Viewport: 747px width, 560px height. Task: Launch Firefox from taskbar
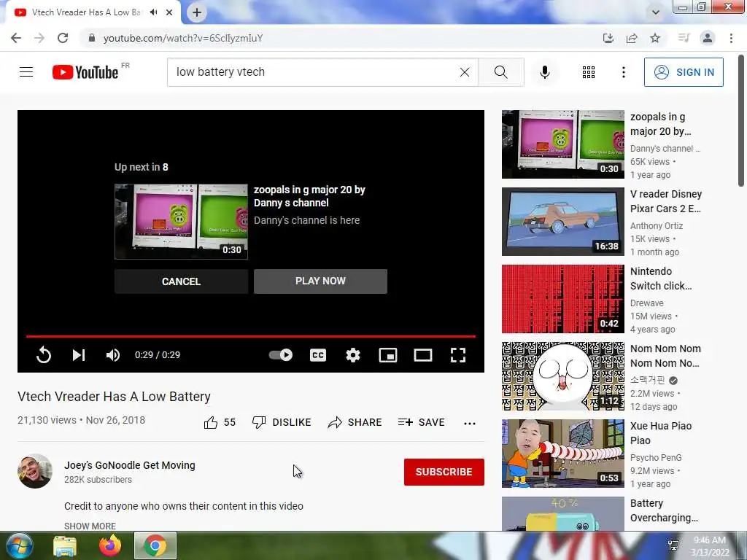(x=110, y=545)
